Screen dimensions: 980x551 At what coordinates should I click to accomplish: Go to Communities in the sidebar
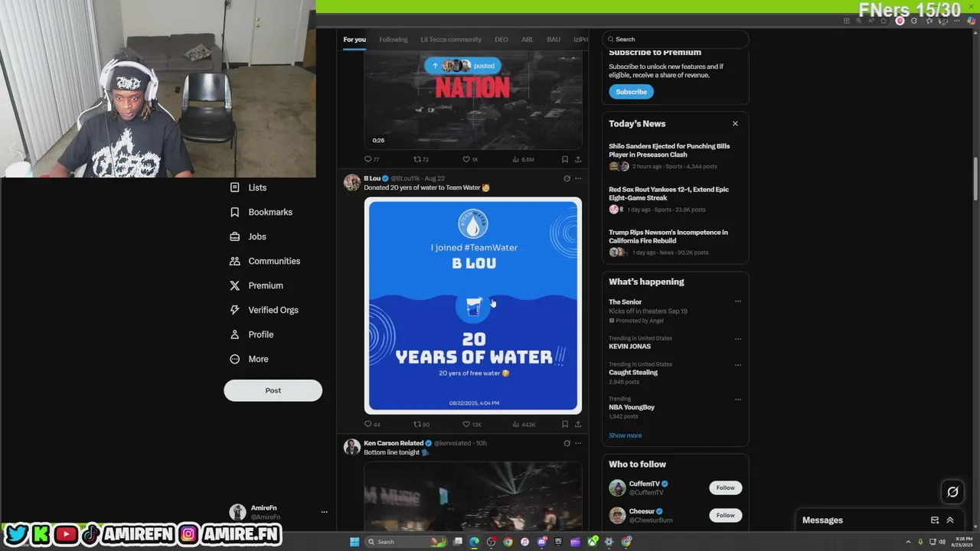point(265,261)
